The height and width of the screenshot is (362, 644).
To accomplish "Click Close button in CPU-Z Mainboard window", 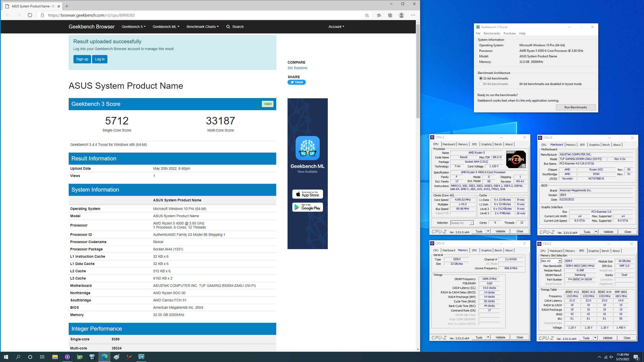I will [628, 232].
